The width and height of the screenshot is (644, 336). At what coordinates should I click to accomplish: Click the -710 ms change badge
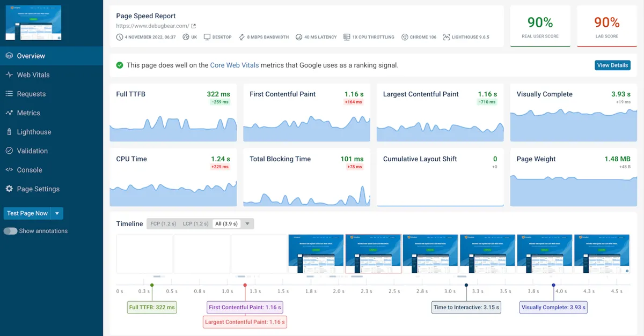487,102
